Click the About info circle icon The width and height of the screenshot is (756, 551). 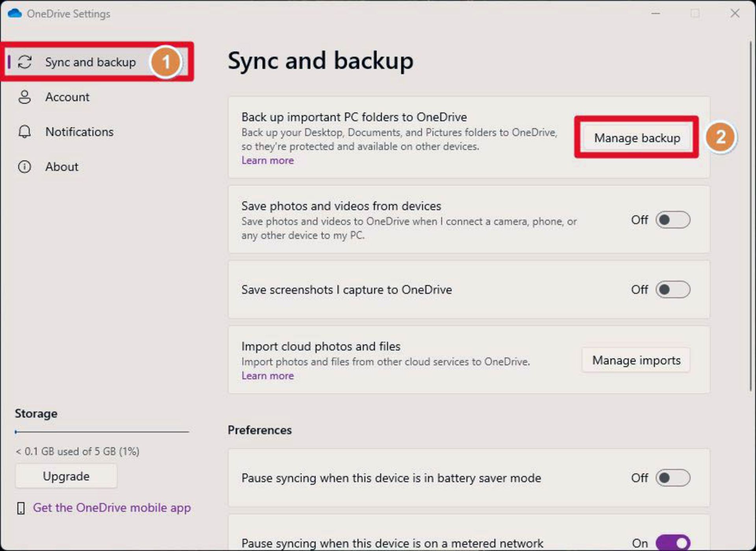point(24,166)
